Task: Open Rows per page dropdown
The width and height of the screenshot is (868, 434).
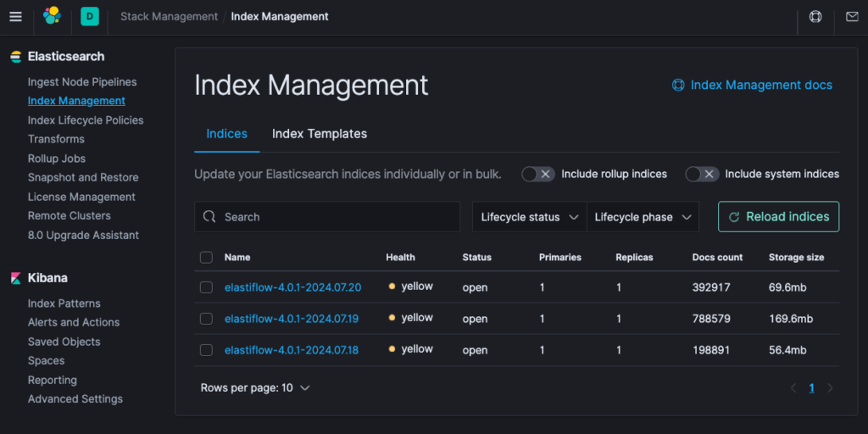Action: (255, 388)
